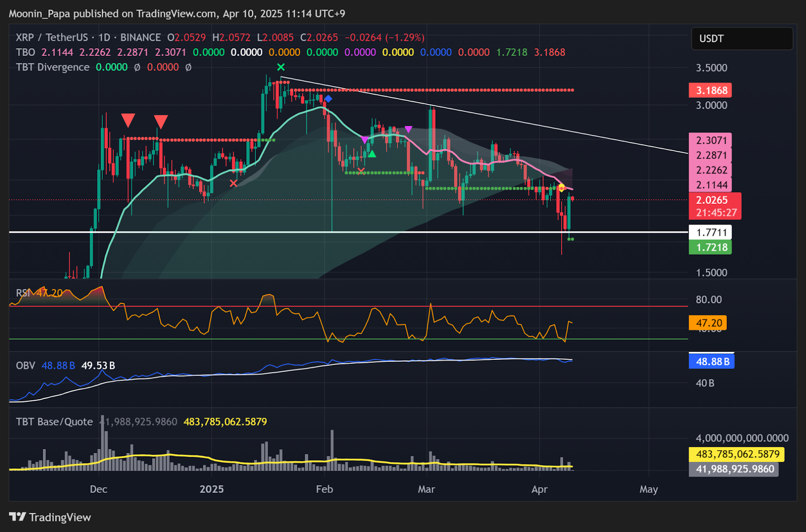The width and height of the screenshot is (806, 532).
Task: Select the 2025 label on the time axis
Action: click(x=212, y=489)
